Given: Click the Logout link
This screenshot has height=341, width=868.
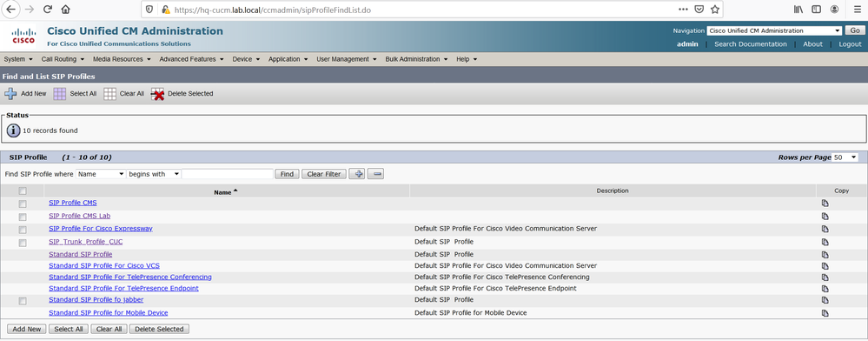Looking at the screenshot, I should click(850, 44).
